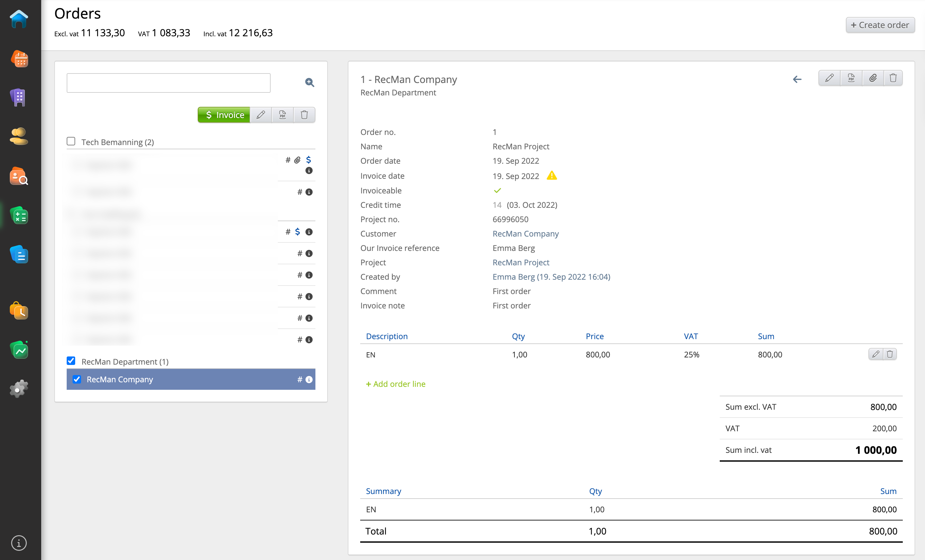
Task: Open the settings gear in sidebar
Action: [x=19, y=389]
